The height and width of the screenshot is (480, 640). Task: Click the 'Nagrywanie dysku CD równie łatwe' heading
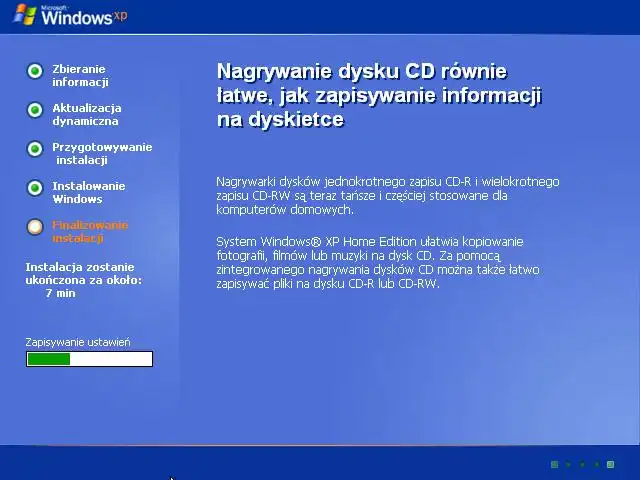(x=379, y=95)
